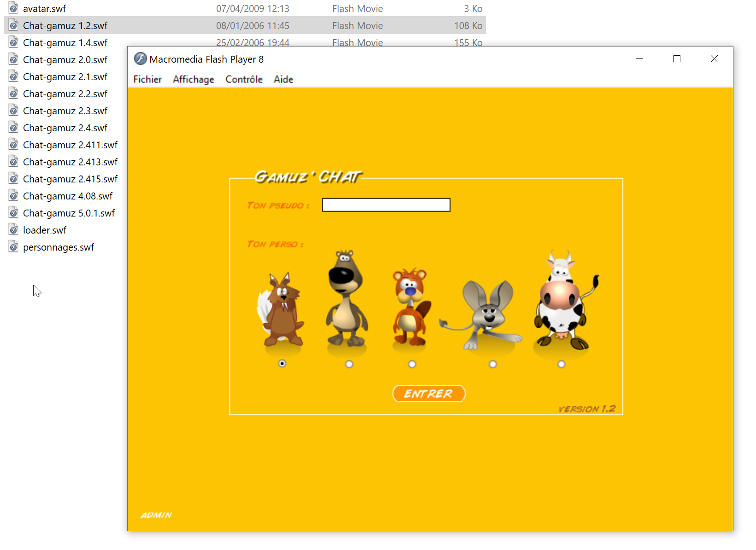The height and width of the screenshot is (550, 756).
Task: Open the Fichier menu
Action: click(x=147, y=79)
